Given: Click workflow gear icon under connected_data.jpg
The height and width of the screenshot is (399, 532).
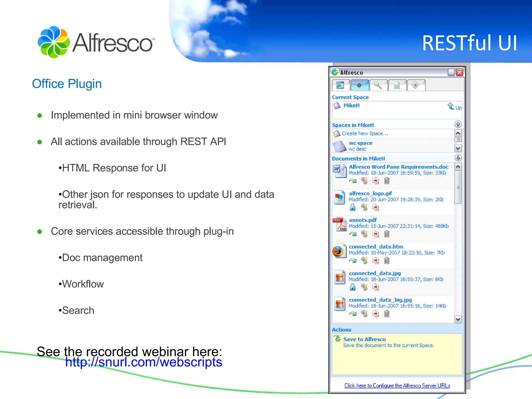Looking at the screenshot, I should [364, 287].
